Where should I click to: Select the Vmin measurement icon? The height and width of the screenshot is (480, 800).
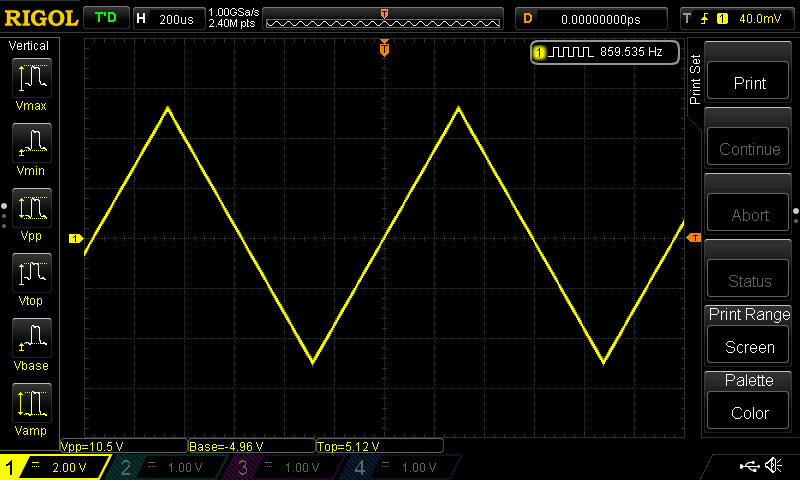(x=32, y=143)
